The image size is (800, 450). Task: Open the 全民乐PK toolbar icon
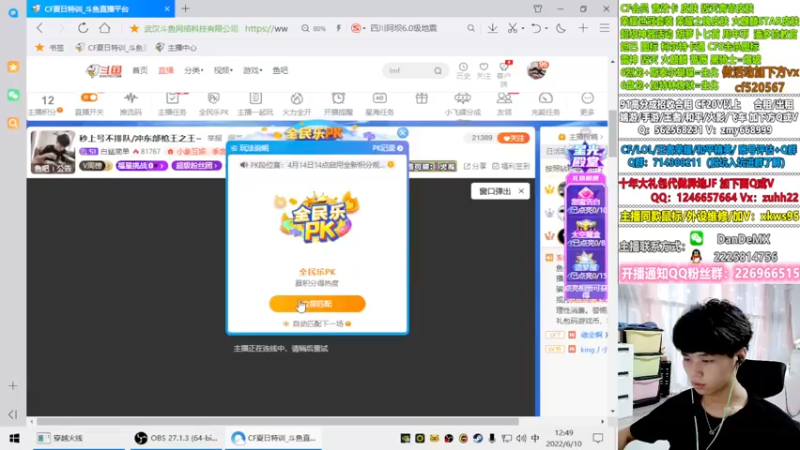(214, 104)
